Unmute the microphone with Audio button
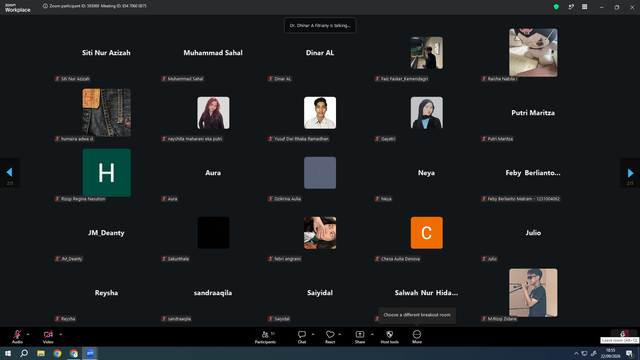The height and width of the screenshot is (360, 640). pyautogui.click(x=17, y=337)
